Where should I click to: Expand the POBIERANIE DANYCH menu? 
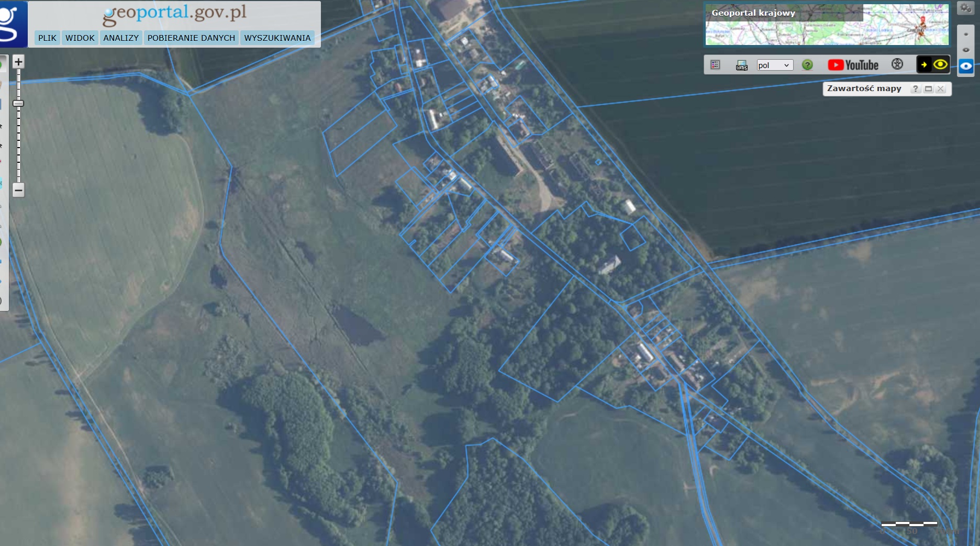191,38
